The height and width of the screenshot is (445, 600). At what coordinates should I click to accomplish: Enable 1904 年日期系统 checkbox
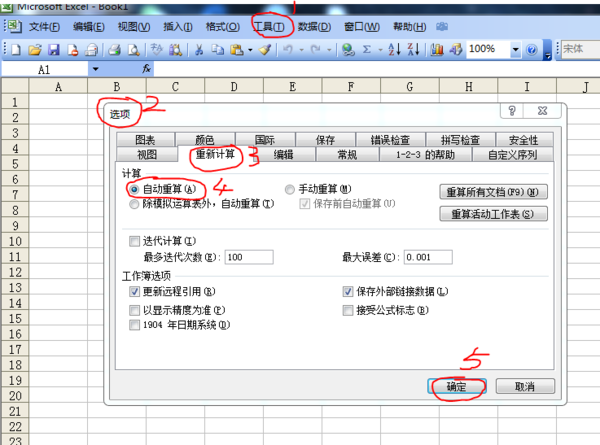pos(134,325)
